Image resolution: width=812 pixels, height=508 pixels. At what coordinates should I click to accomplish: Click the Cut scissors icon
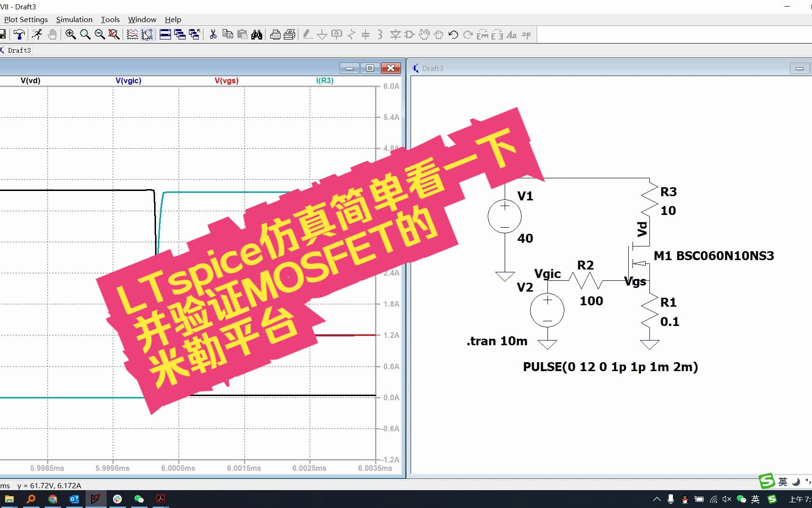pyautogui.click(x=213, y=34)
